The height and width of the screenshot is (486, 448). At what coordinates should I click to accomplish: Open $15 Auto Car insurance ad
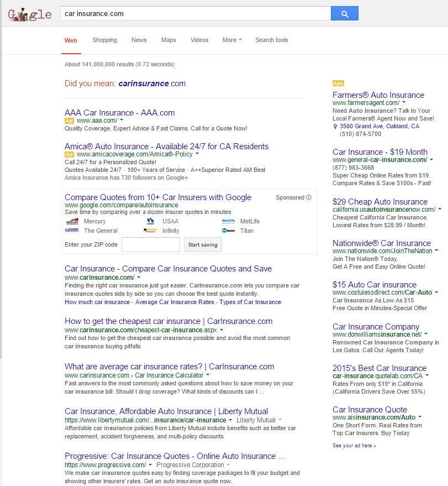tap(375, 285)
